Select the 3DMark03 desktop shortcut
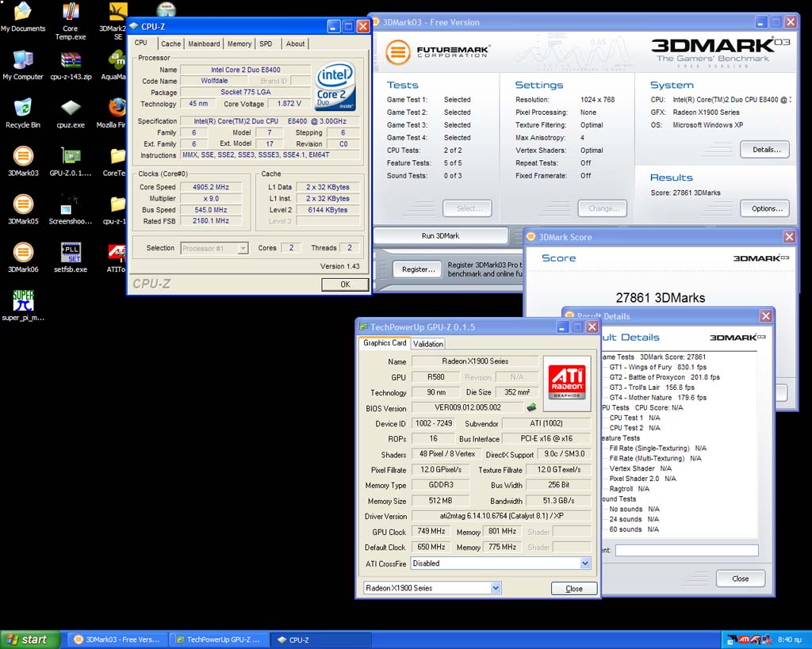812x649 pixels. coord(23,162)
